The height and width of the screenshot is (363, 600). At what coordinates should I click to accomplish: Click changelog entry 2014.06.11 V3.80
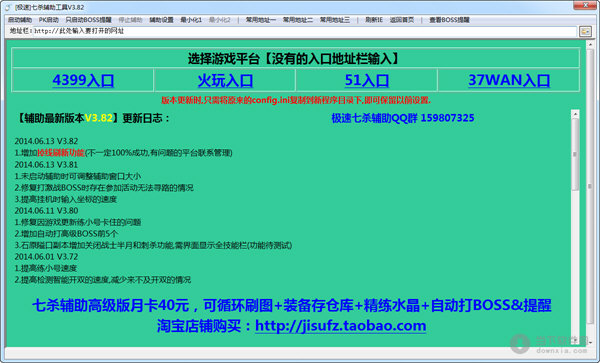pyautogui.click(x=46, y=210)
